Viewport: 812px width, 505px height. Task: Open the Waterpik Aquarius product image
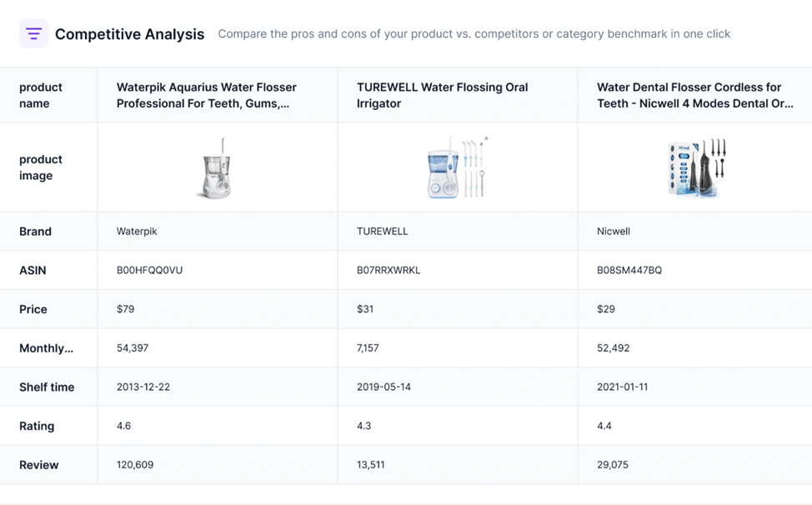click(217, 167)
